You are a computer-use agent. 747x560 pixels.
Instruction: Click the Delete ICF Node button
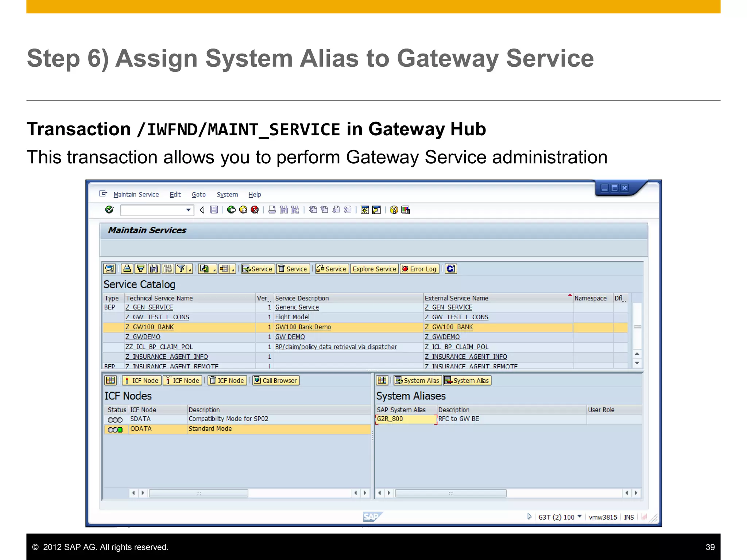coord(227,380)
